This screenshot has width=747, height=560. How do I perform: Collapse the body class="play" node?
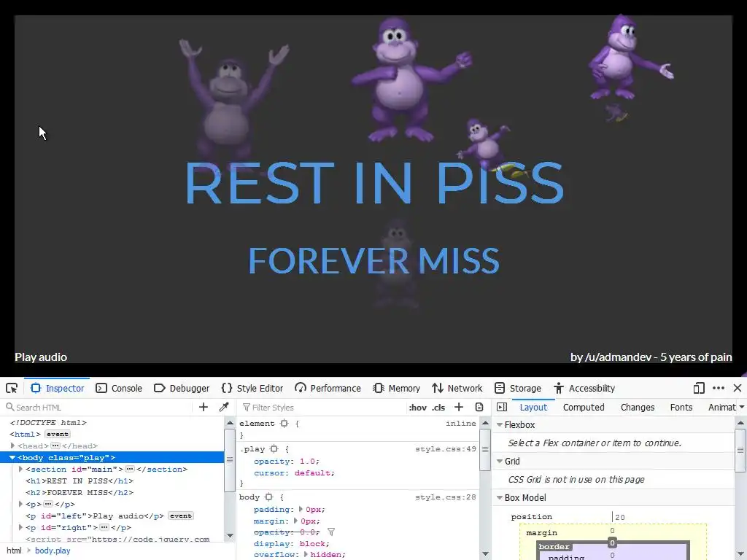pos(12,458)
